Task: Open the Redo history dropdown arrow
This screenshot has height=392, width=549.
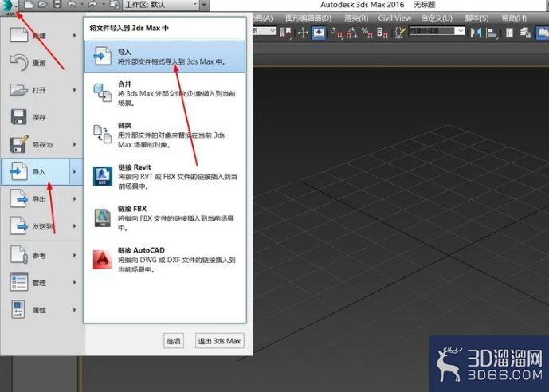Action: tap(104, 5)
